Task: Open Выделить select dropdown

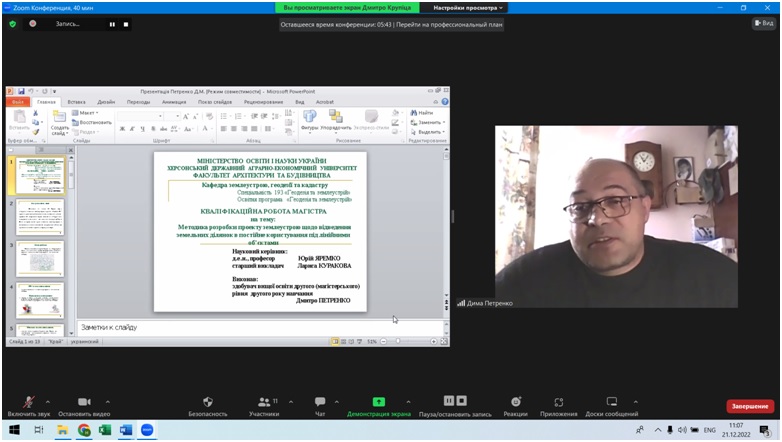Action: (428, 132)
